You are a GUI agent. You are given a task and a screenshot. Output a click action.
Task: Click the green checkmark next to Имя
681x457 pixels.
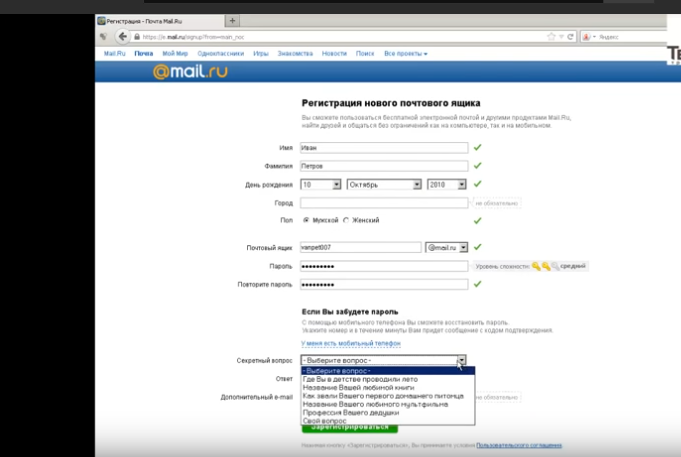point(477,147)
